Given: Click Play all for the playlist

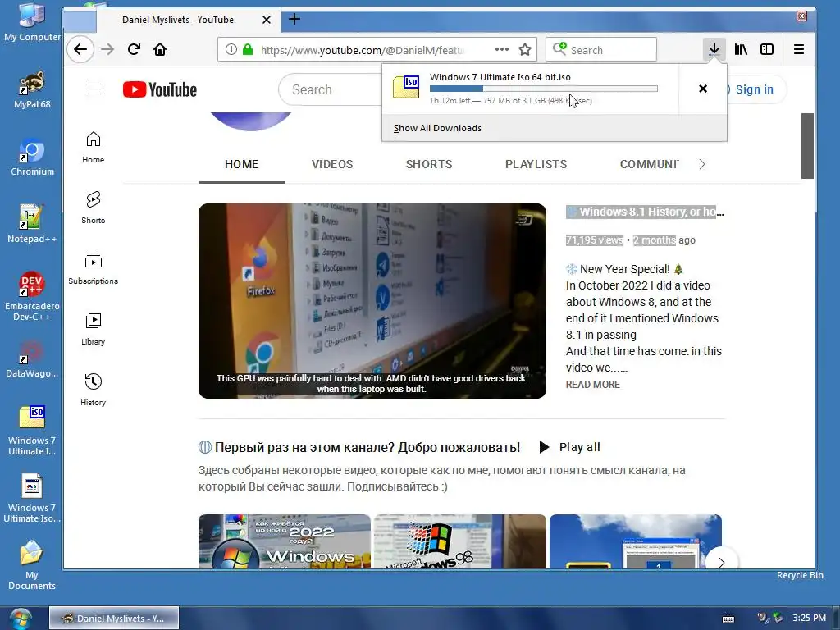Looking at the screenshot, I should 569,447.
